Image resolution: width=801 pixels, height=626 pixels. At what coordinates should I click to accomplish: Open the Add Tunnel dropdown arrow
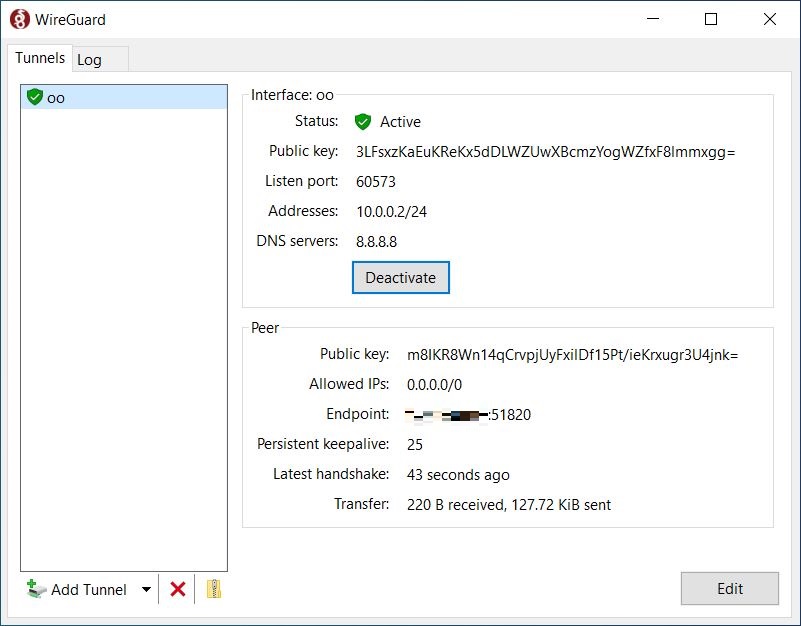pyautogui.click(x=146, y=589)
